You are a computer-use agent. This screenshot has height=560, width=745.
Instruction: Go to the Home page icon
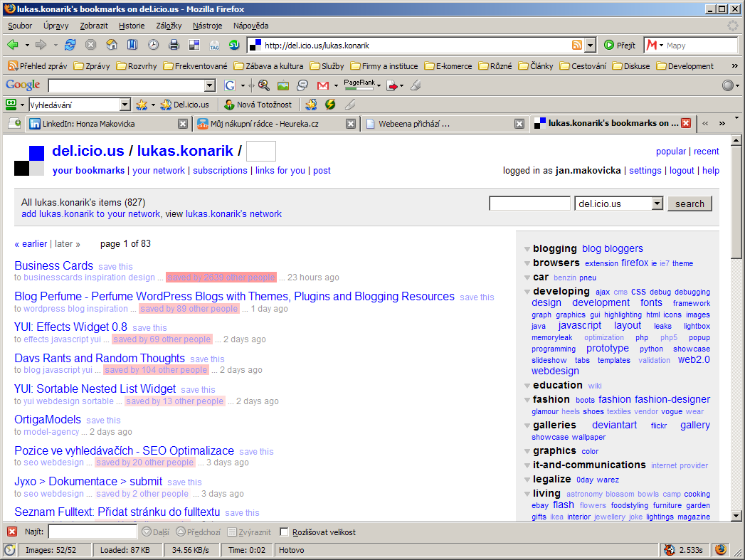click(x=112, y=45)
